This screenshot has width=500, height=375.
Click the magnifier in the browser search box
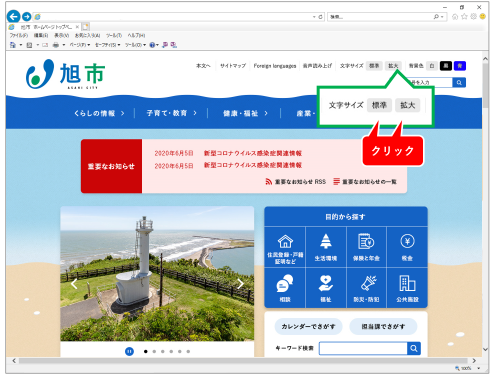click(436, 17)
